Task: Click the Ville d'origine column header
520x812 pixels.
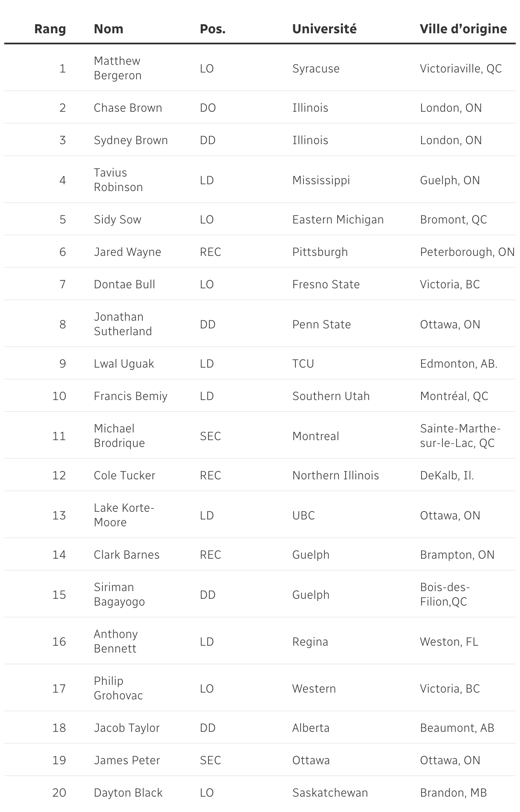Action: (463, 29)
